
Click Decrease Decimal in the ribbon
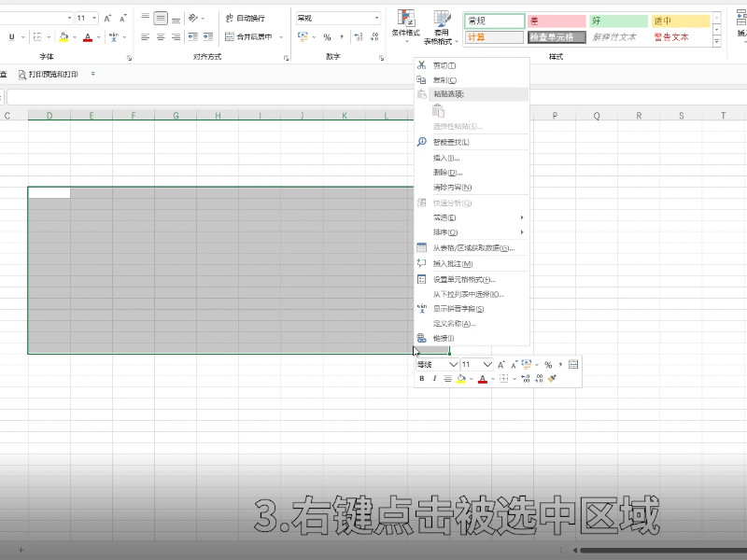point(374,37)
